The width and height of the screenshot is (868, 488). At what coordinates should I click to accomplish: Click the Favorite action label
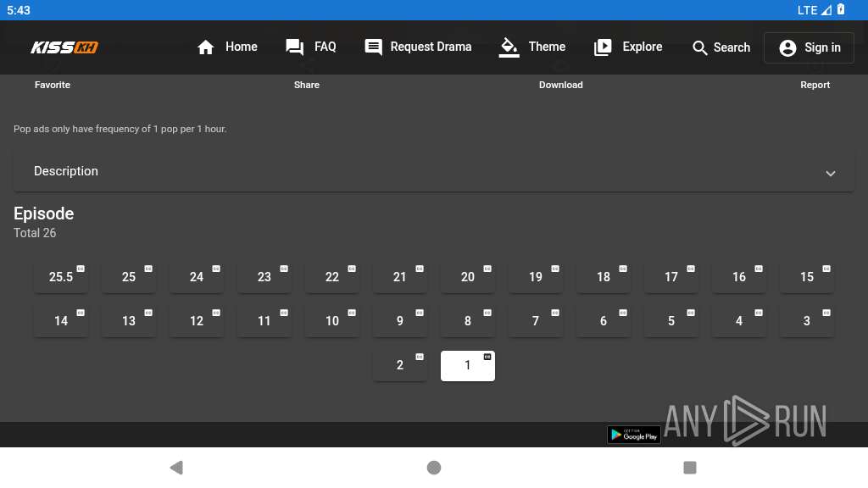click(53, 85)
